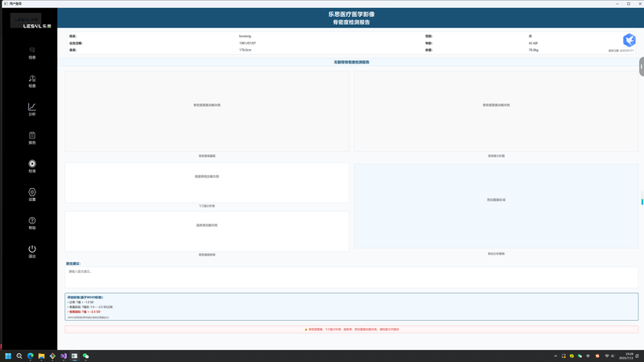Open Visual Studio from the taskbar
644x362 pixels.
pyautogui.click(x=64, y=356)
